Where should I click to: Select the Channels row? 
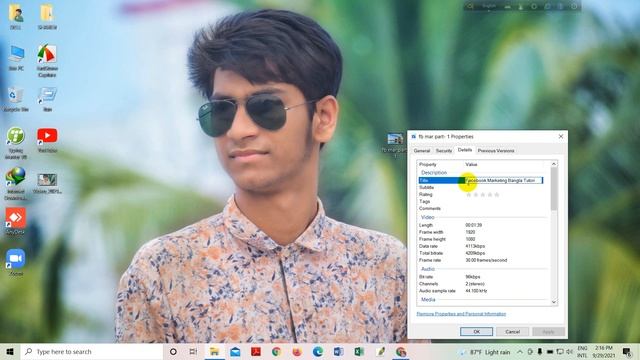pyautogui.click(x=483, y=284)
